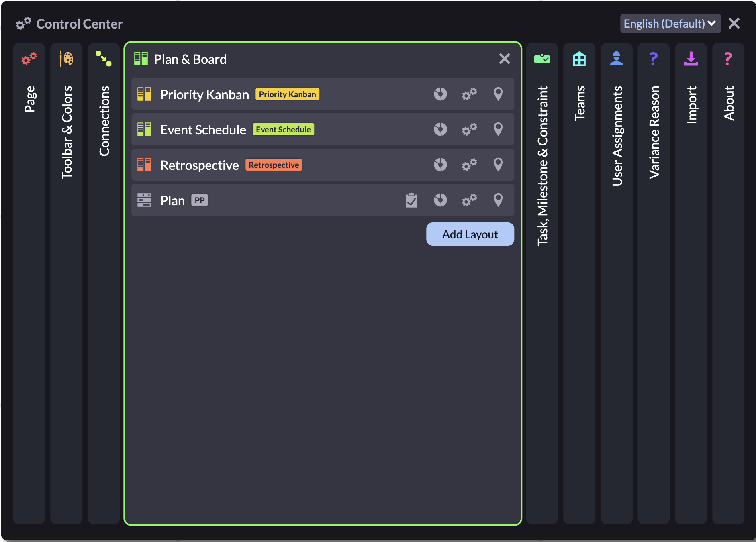Screen dimensions: 756x542
Task: Click the Retrospective orange board icon
Action: click(x=144, y=165)
